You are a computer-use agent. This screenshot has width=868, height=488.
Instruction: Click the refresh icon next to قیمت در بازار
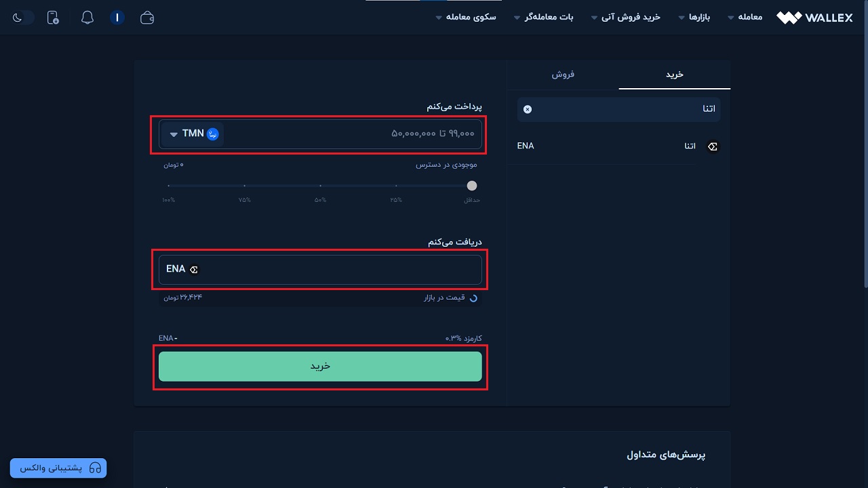pos(473,298)
